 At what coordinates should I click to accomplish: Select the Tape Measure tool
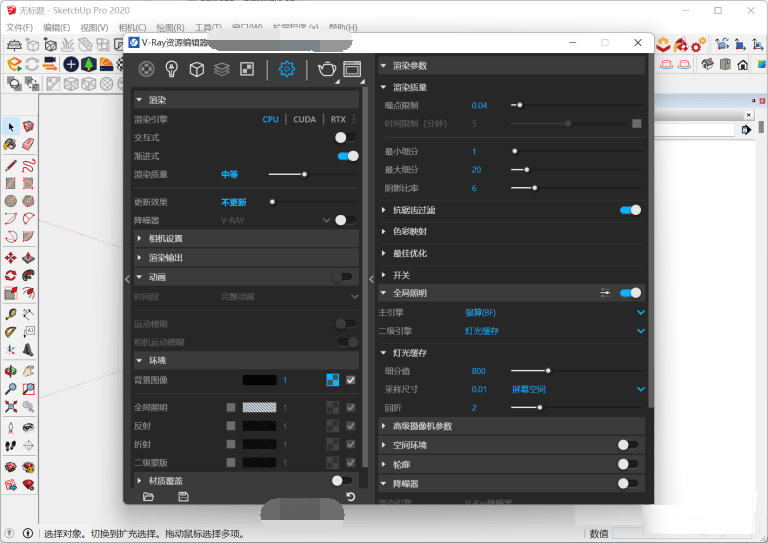[10, 314]
